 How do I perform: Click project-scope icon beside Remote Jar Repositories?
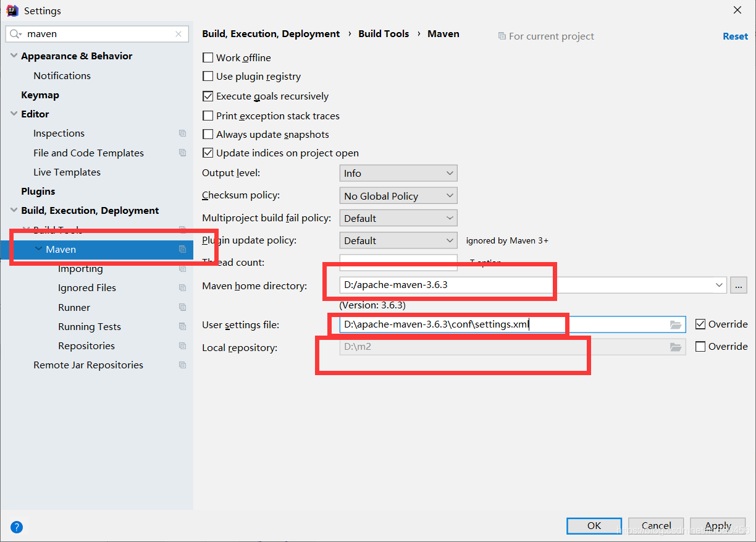coord(182,365)
